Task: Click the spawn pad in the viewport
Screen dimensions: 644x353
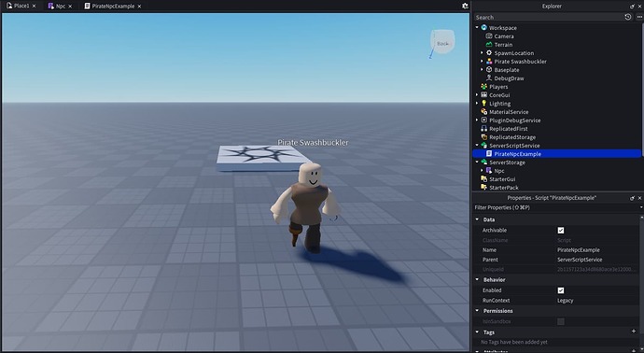Action: 263,157
